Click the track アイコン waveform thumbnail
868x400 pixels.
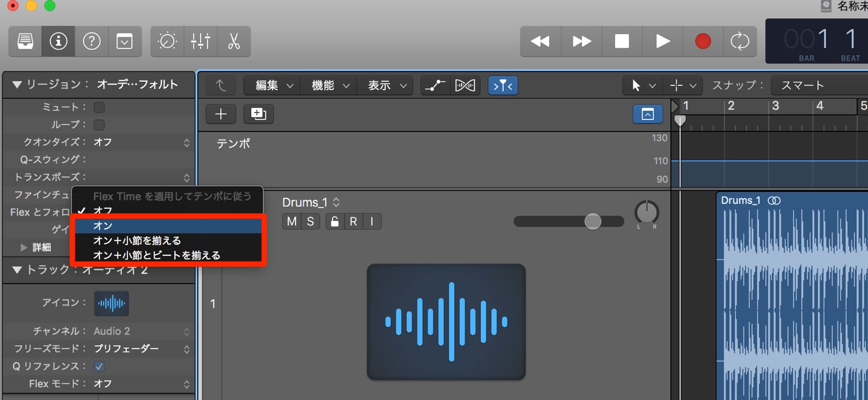[111, 303]
